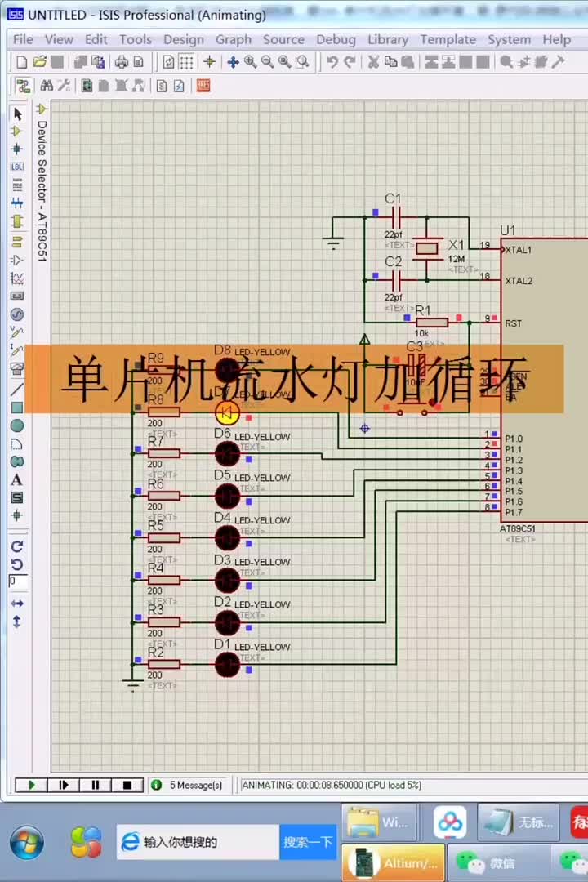
Task: Click the Undo arrow icon
Action: [x=332, y=62]
